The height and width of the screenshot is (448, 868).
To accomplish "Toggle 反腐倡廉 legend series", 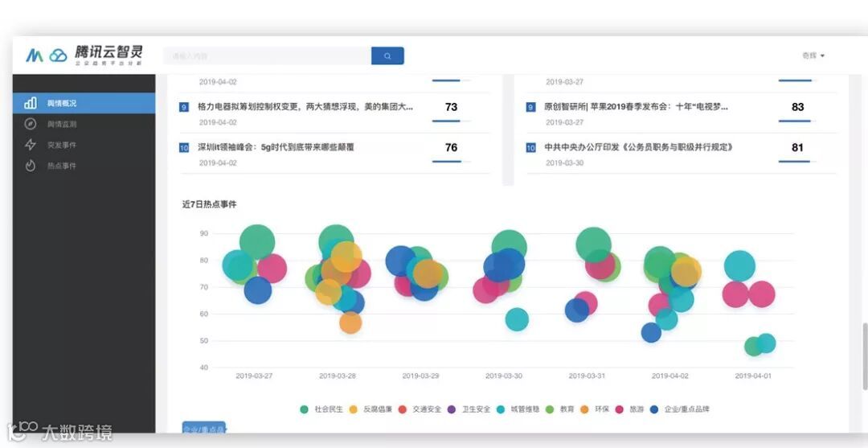I will click(x=371, y=409).
